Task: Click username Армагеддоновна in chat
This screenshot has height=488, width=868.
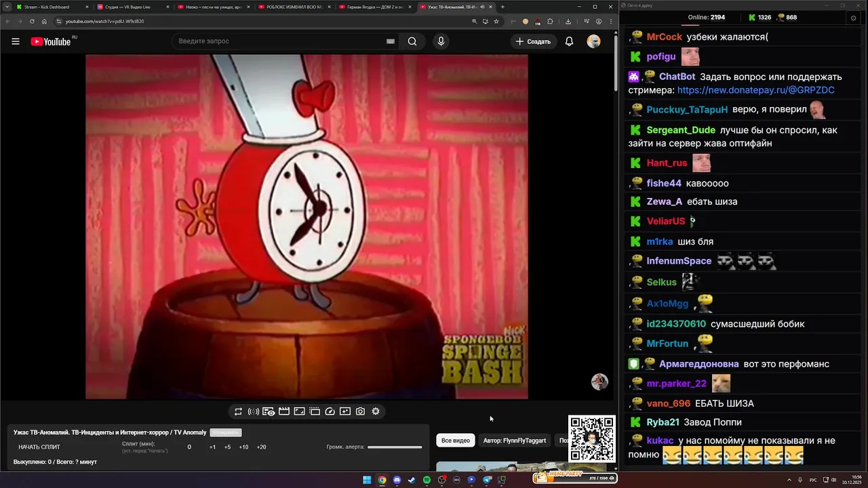Action: 698,364
